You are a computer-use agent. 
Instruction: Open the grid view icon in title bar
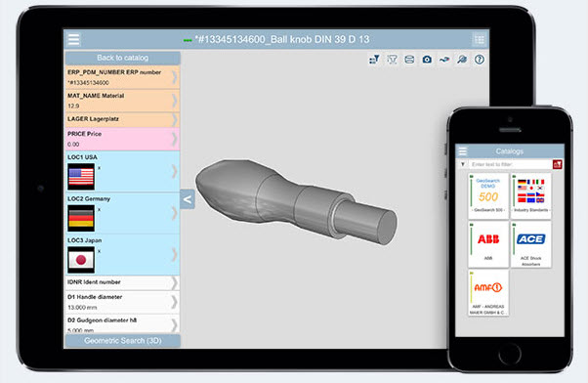pyautogui.click(x=479, y=39)
